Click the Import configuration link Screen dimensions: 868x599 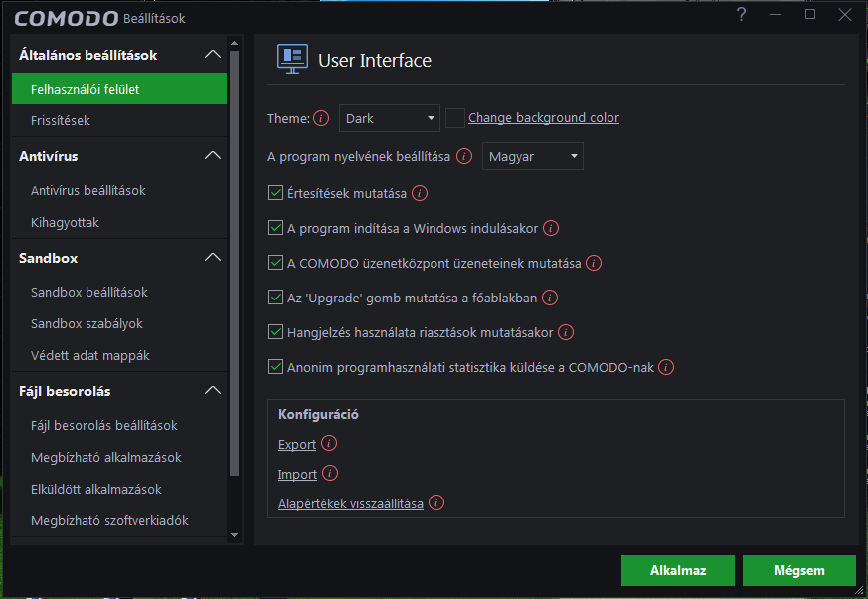pos(297,475)
